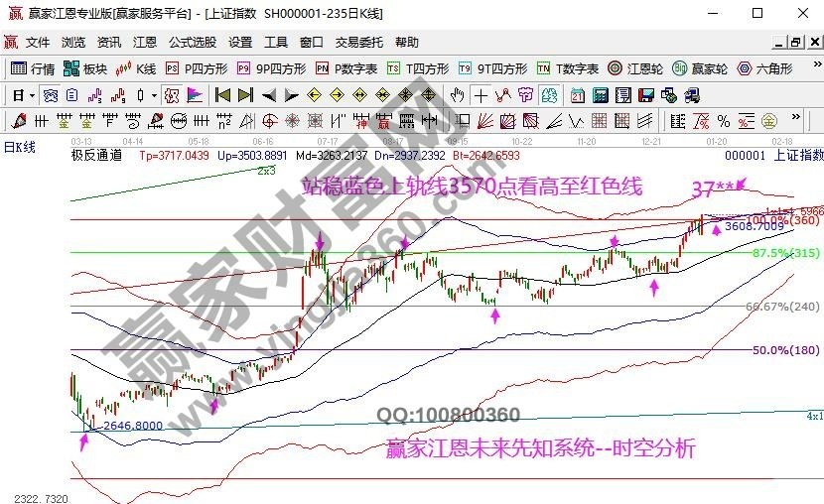Screen dimensions: 824x504
Task: Toggle the percent sign drawing tool
Action: click(724, 121)
